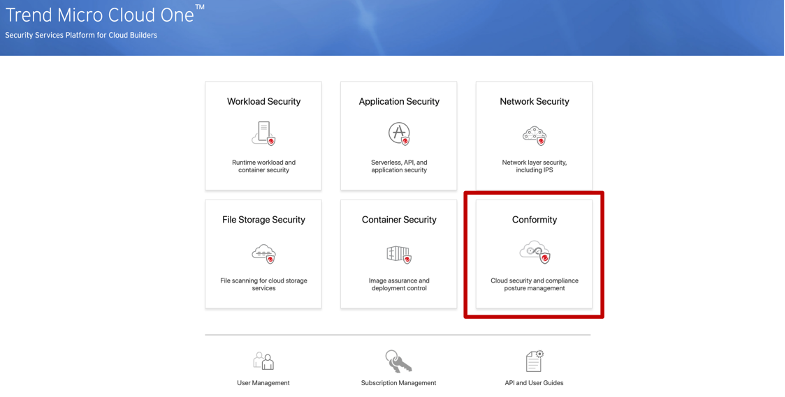Image resolution: width=785 pixels, height=397 pixels.
Task: Select the Network Security heading
Action: 534,102
